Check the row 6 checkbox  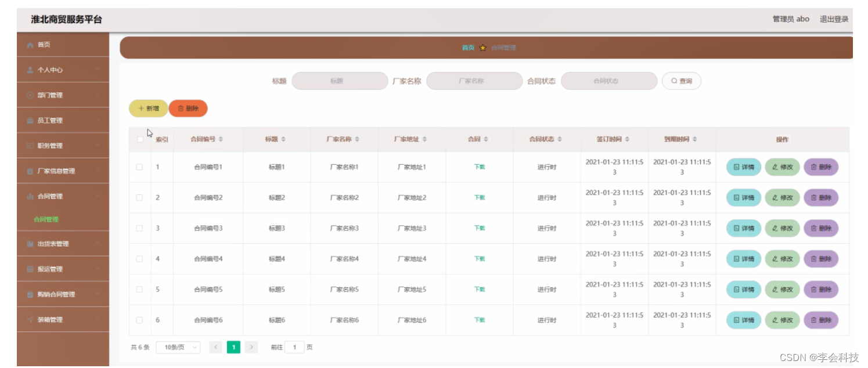click(139, 320)
